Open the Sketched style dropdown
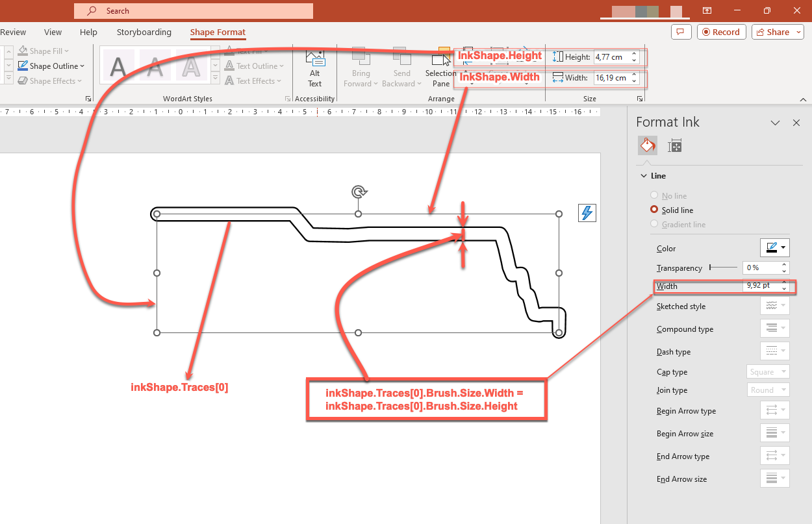This screenshot has width=812, height=524. click(x=774, y=306)
